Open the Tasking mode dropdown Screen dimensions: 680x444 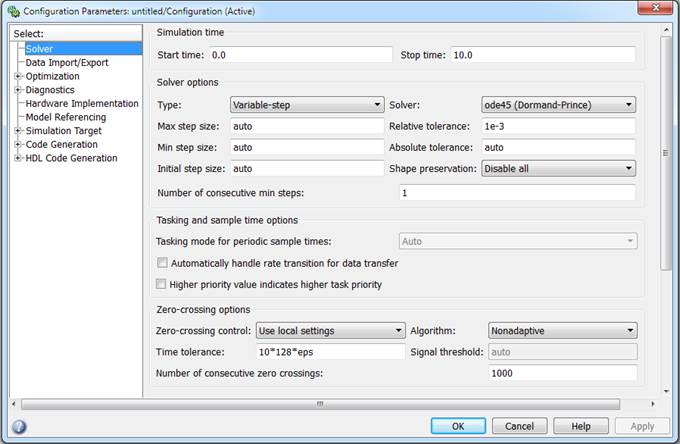(x=518, y=241)
